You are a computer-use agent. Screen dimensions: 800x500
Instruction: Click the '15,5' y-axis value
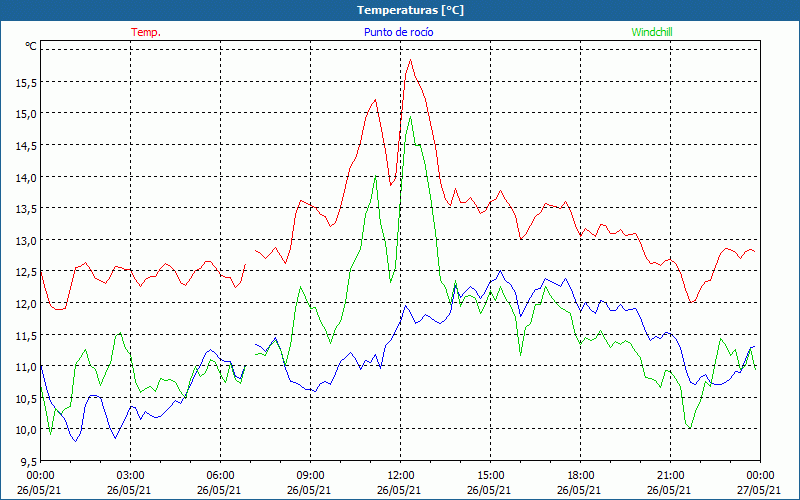point(26,83)
